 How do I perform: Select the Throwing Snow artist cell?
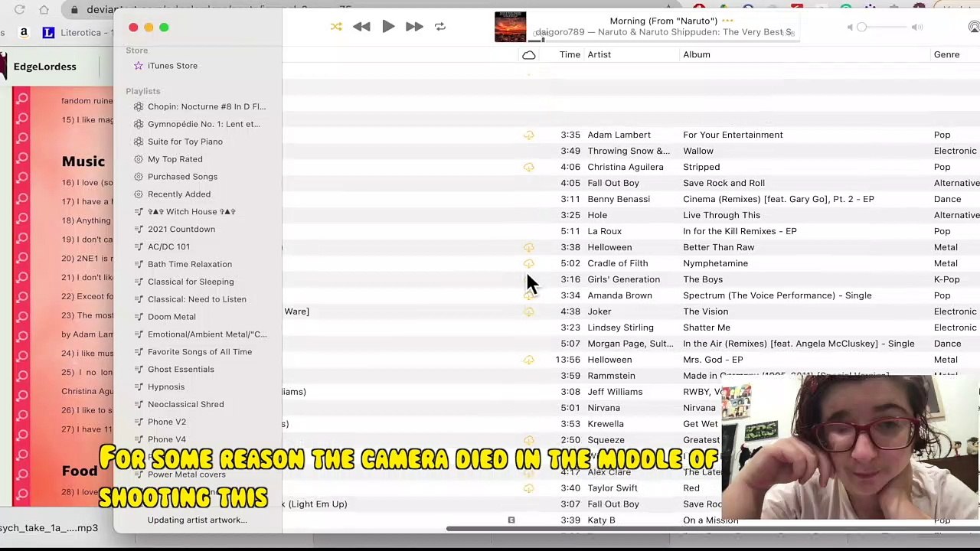[x=629, y=151]
